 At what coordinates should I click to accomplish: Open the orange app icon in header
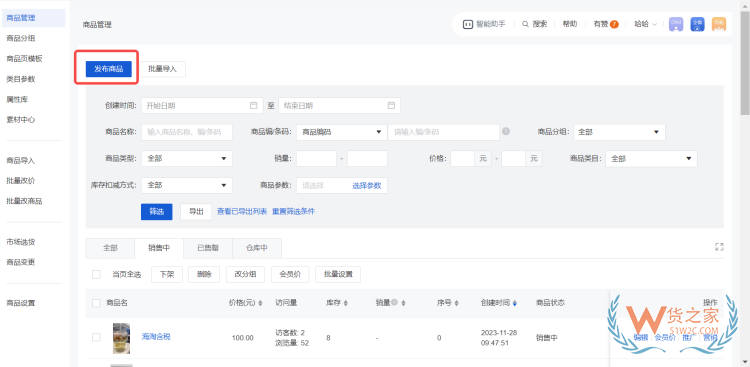pyautogui.click(x=719, y=24)
